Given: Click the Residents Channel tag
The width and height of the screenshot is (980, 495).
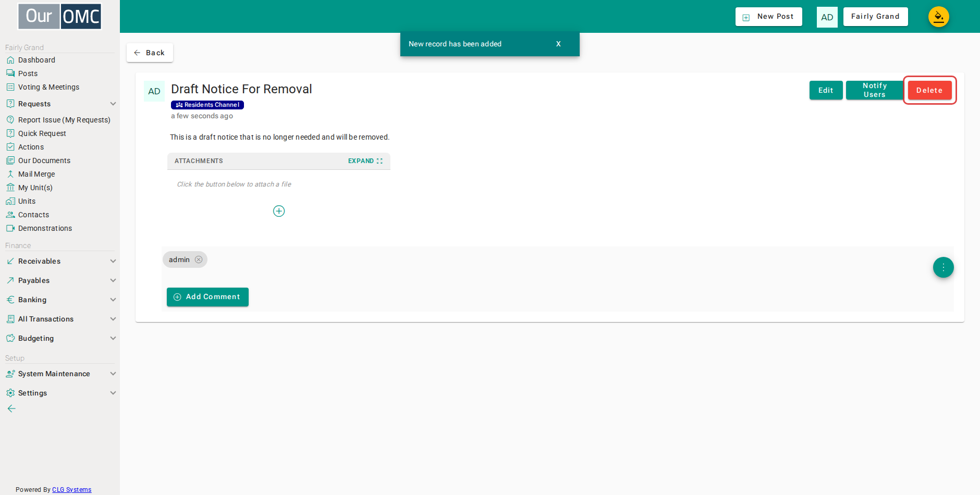Looking at the screenshot, I should coord(207,105).
